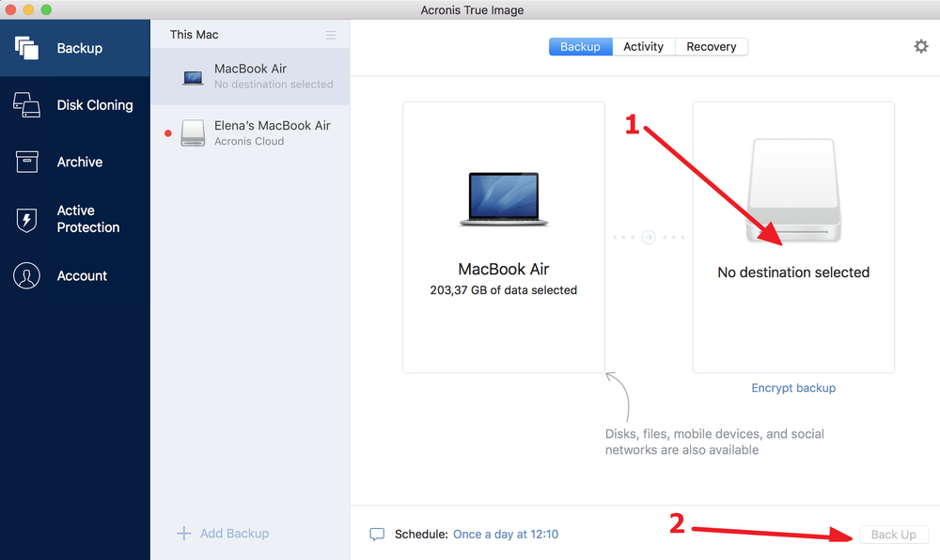The image size is (940, 560).
Task: Choose backup source MacBook Air panel
Action: point(504,237)
